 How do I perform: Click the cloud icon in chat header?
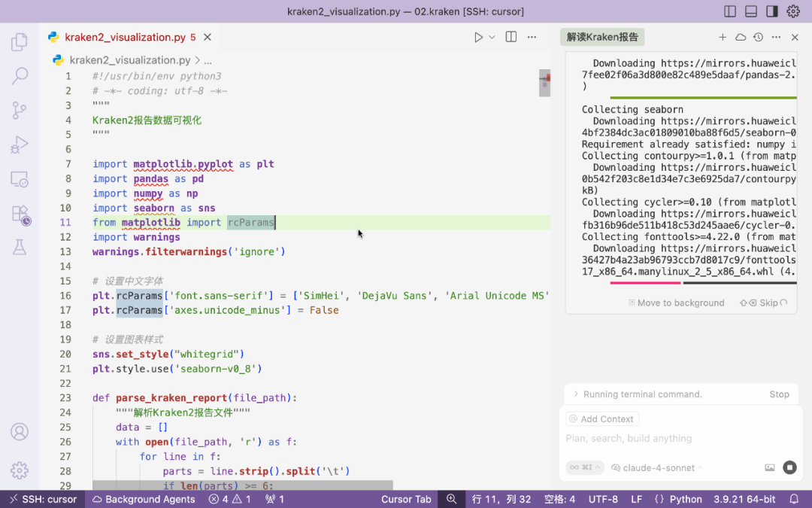coord(741,37)
